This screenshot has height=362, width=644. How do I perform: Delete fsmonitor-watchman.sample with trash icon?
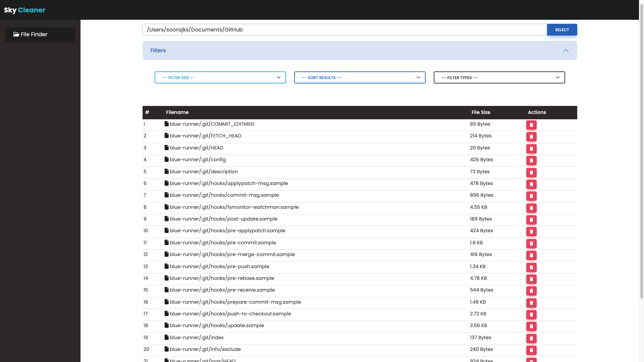click(531, 208)
